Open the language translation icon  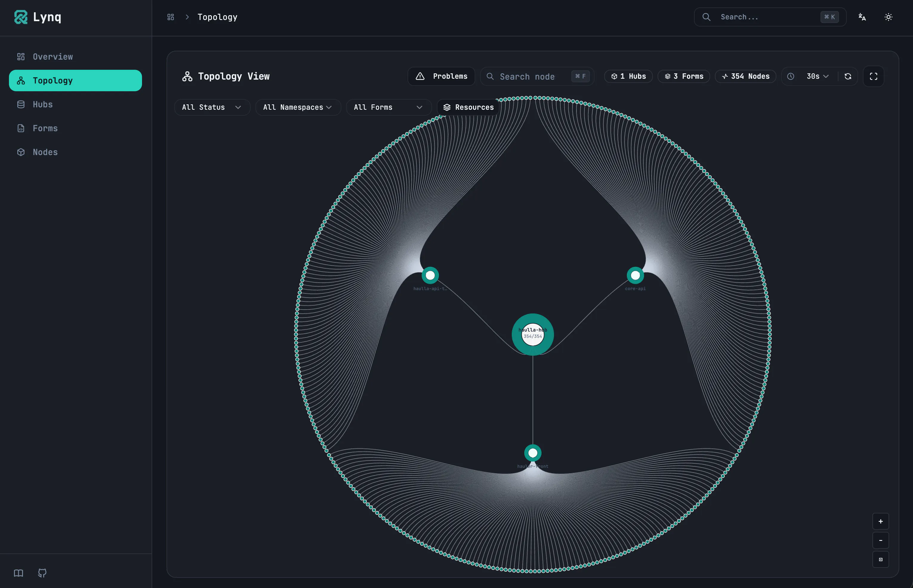[862, 17]
